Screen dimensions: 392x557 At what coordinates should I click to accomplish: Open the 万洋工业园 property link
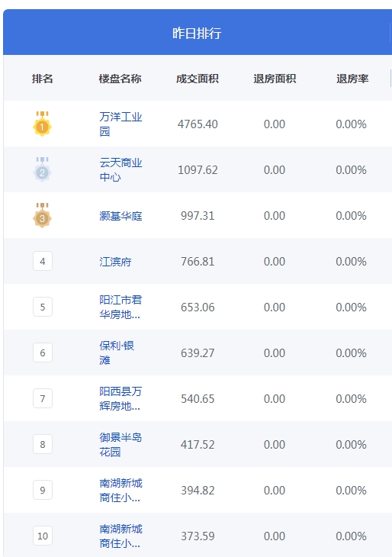(x=120, y=124)
